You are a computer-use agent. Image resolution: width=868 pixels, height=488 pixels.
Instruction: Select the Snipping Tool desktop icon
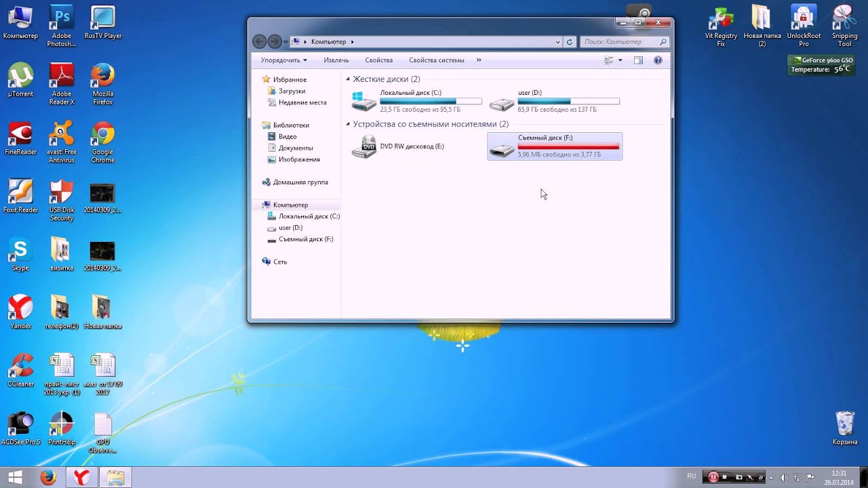pyautogui.click(x=844, y=26)
